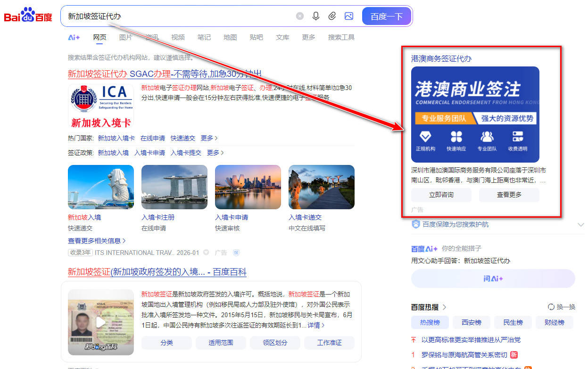
Task: Click the 百度一下 search button
Action: tap(387, 16)
